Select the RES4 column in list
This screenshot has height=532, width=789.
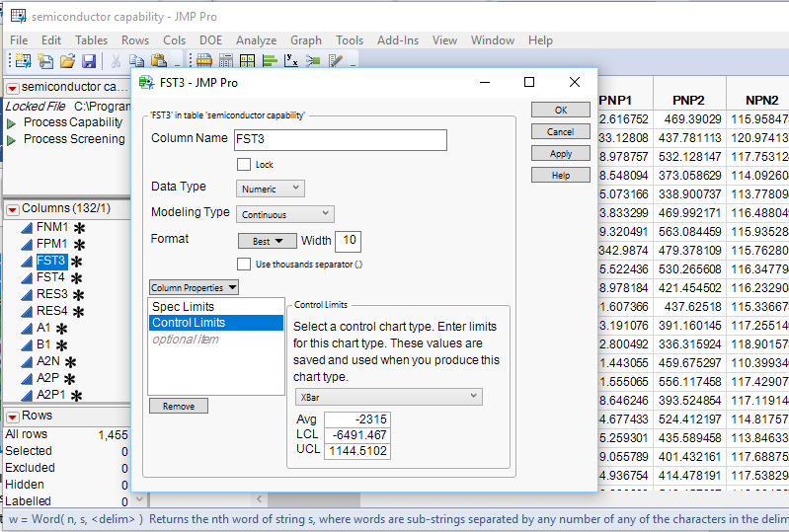point(51,311)
